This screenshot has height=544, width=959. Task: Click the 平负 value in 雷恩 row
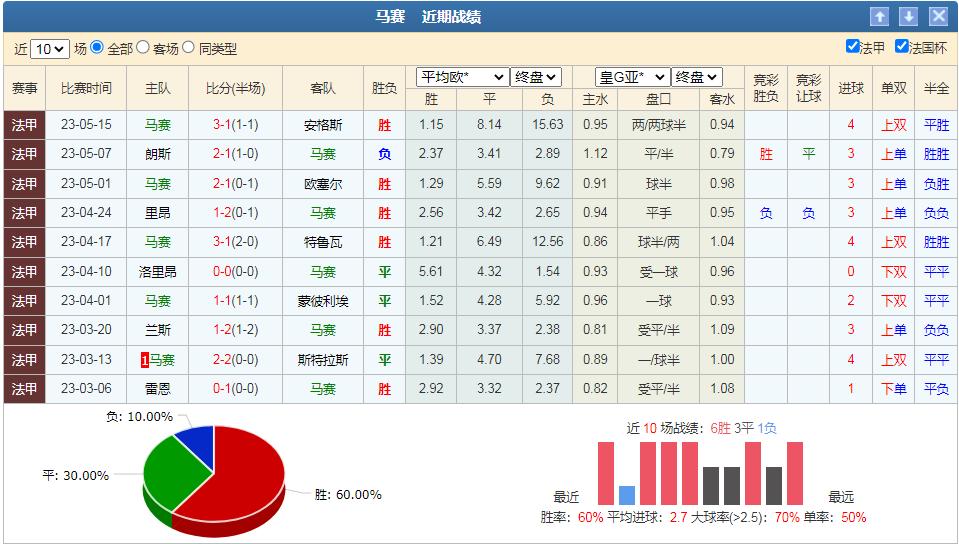pyautogui.click(x=936, y=389)
